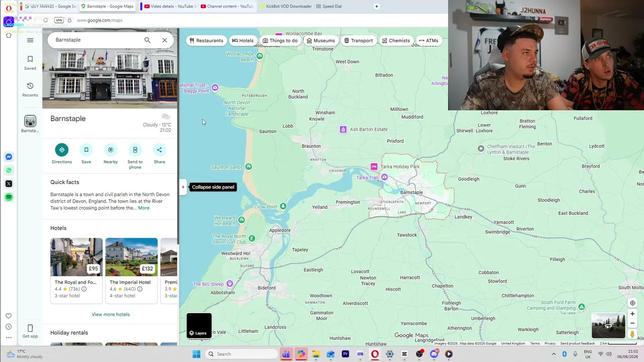The width and height of the screenshot is (644, 362).
Task: Select the Barnstaple recent place thumbnail in sidebar
Action: [30, 121]
